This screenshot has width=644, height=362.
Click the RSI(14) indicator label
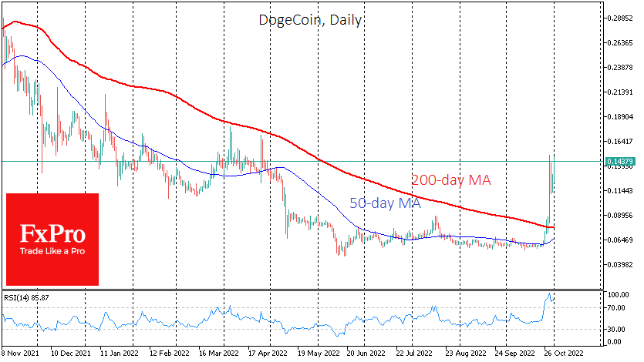coord(25,297)
